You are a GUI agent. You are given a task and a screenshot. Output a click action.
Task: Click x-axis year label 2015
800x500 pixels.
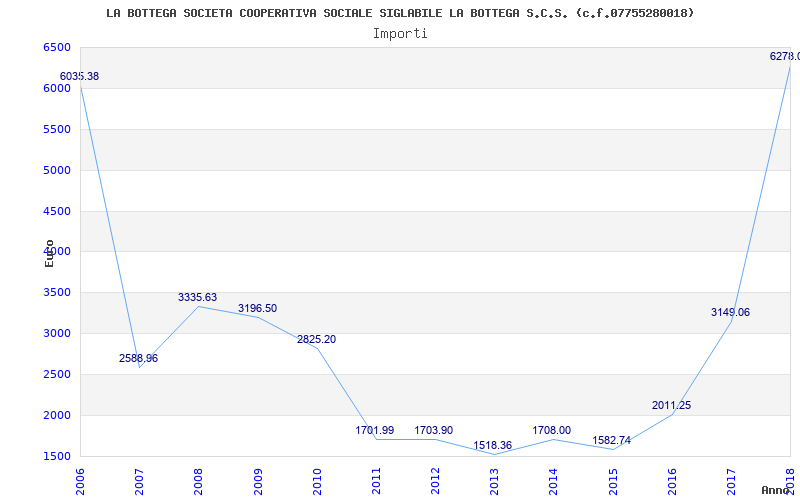[613, 481]
